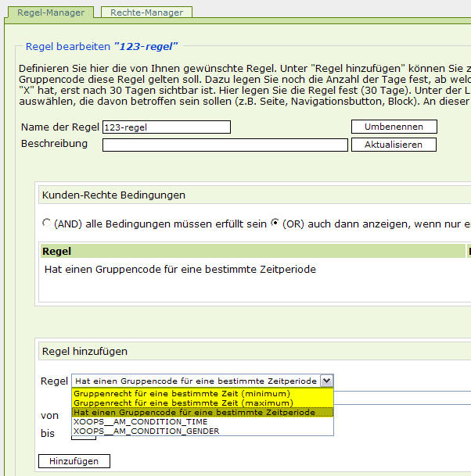Click the Name der Regel text field
This screenshot has height=476, width=471.
167,127
